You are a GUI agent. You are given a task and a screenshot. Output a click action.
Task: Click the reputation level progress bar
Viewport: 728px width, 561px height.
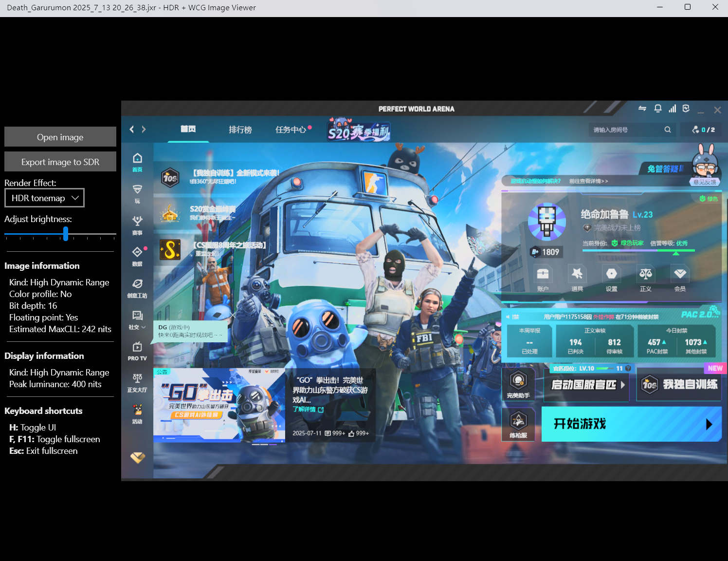coord(638,250)
